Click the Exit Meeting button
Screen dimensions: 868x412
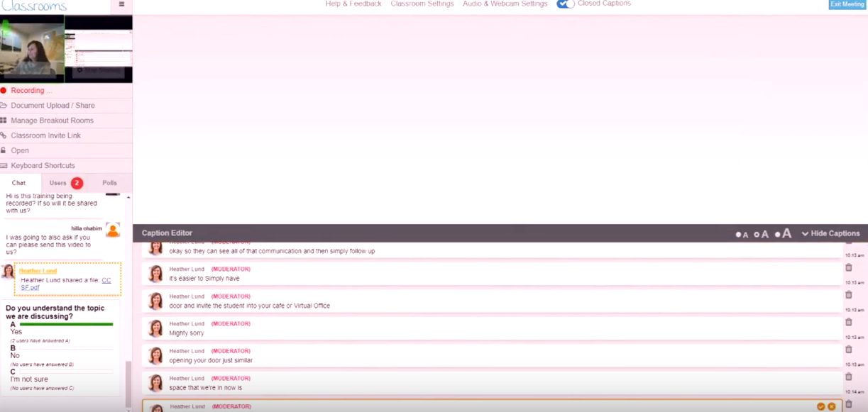click(x=847, y=4)
